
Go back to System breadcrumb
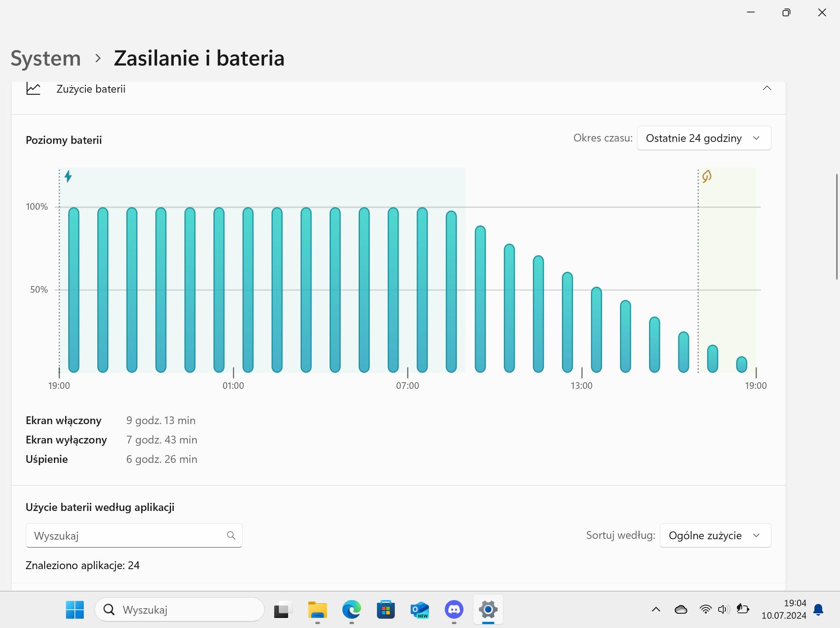(x=45, y=58)
